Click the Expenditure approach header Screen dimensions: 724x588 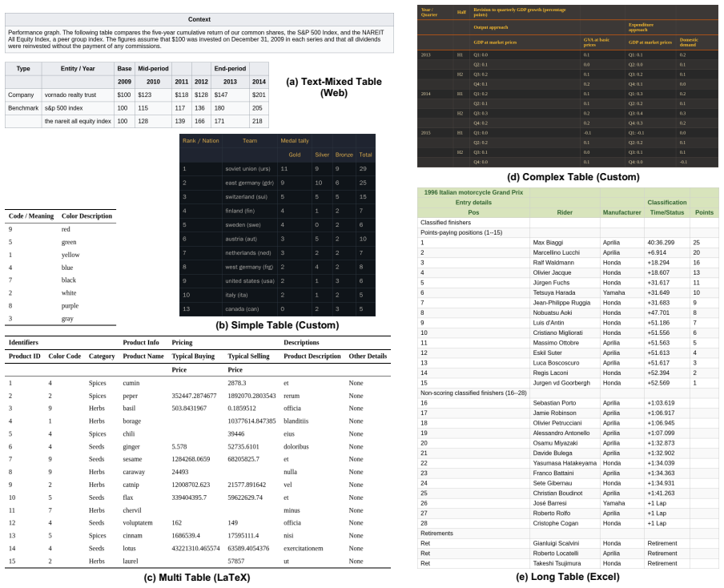tap(641, 27)
